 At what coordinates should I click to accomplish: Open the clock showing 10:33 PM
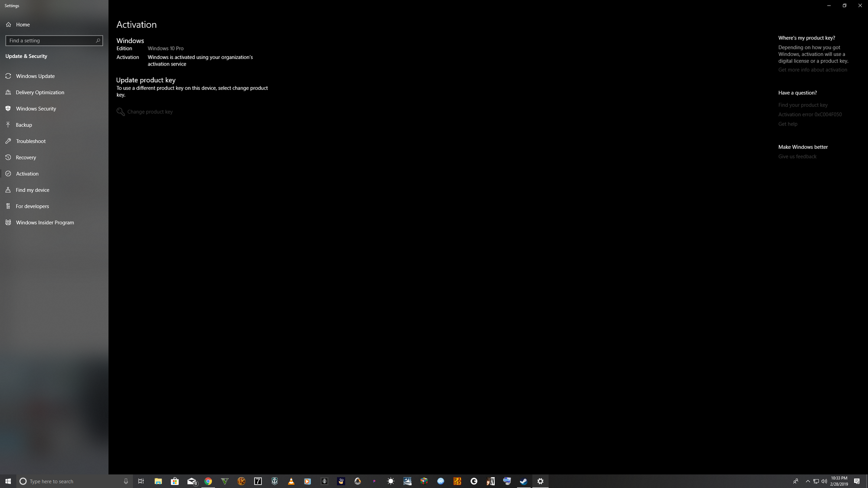(839, 481)
